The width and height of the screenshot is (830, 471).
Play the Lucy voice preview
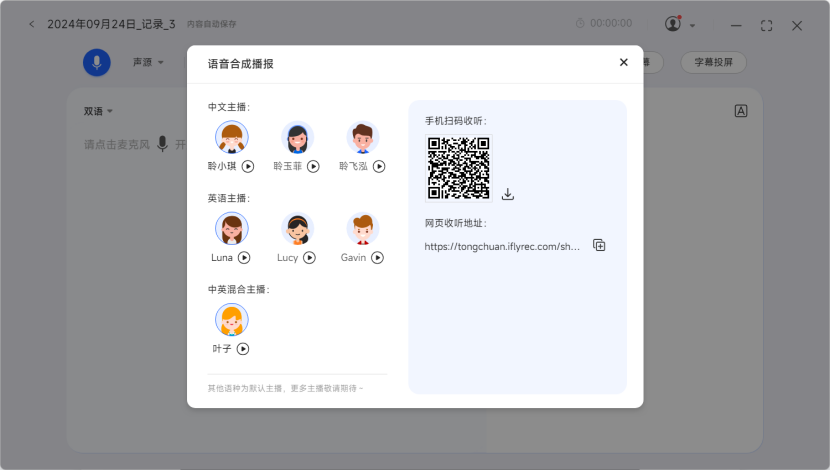pyautogui.click(x=310, y=258)
